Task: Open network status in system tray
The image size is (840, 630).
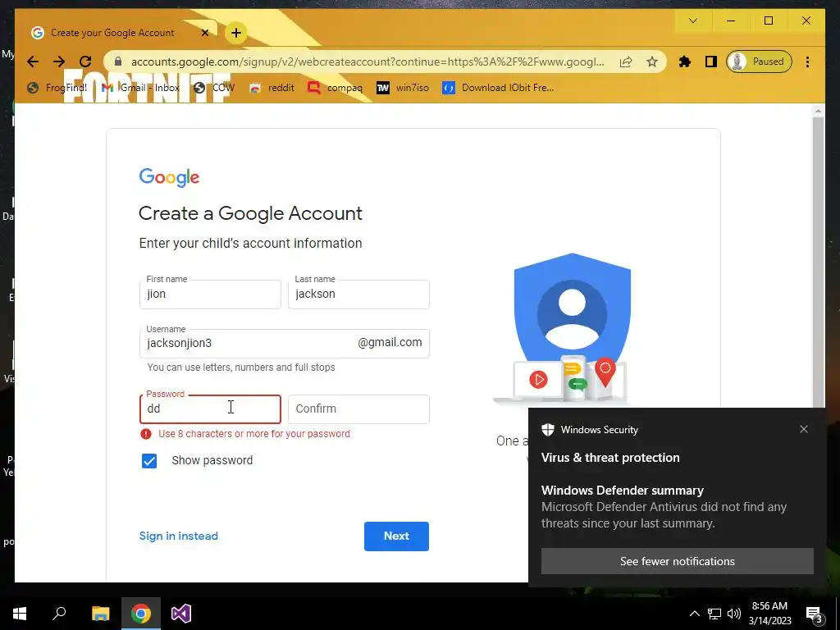Action: [x=714, y=614]
